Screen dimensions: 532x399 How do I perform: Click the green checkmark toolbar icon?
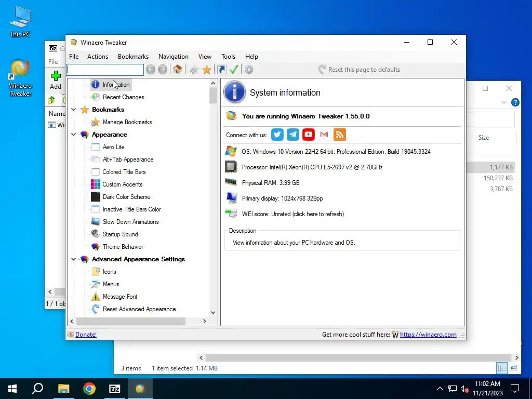tap(234, 70)
